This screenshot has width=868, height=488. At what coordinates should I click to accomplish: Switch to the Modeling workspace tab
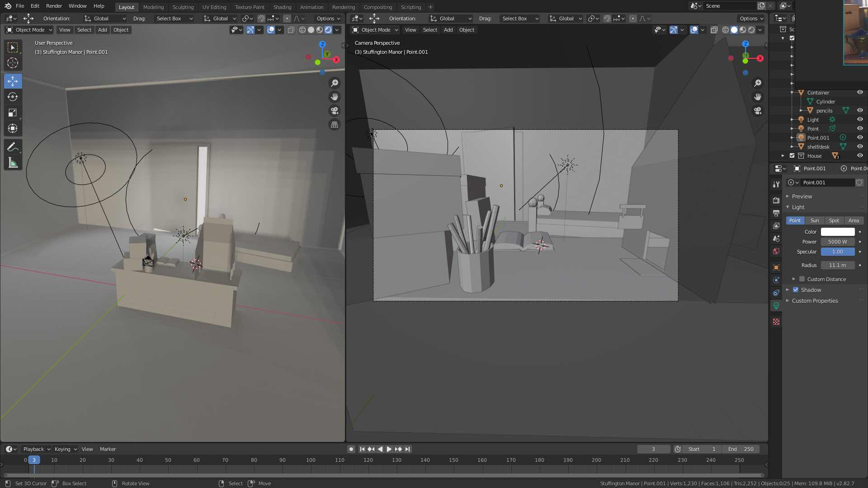(153, 7)
